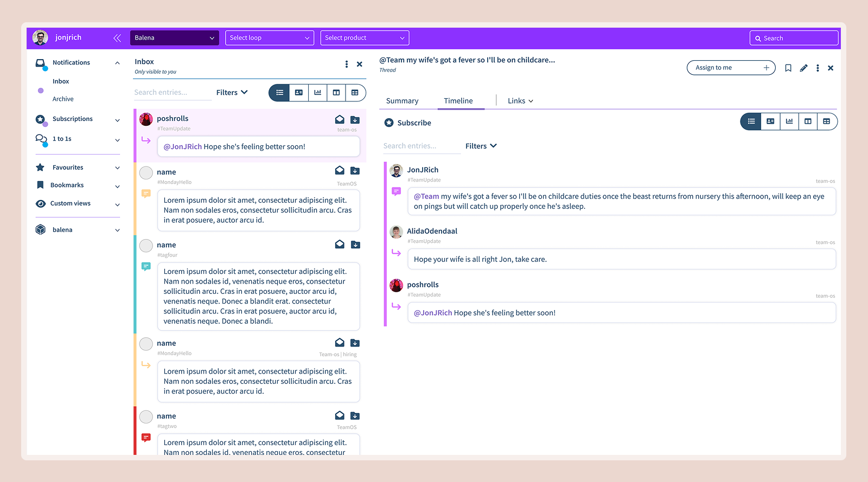Click Inbox Search entries field
Screen dimensions: 868x482
(x=172, y=93)
